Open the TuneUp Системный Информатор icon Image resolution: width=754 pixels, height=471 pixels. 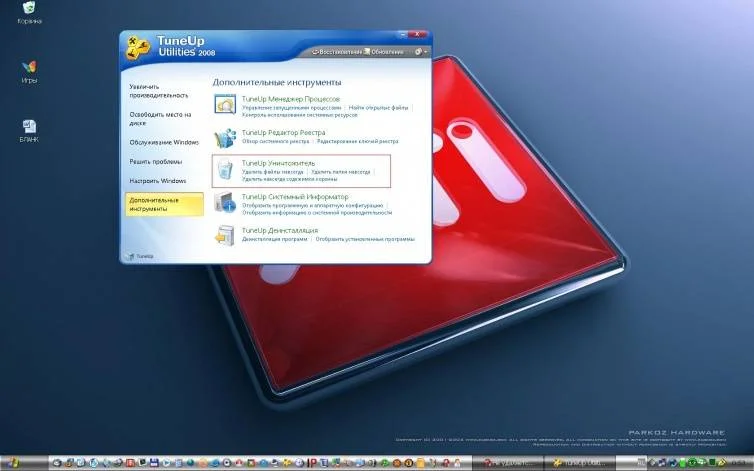tap(225, 202)
